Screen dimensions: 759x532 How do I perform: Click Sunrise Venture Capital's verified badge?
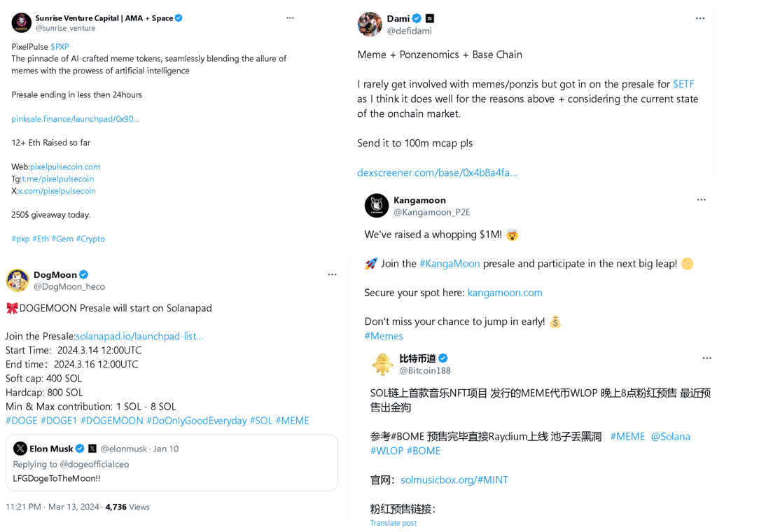(x=177, y=17)
